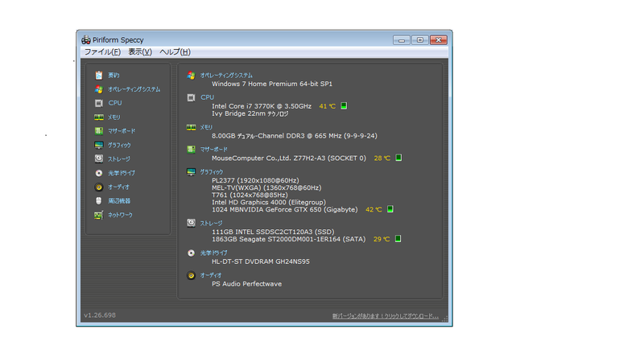Click the storage drive icon in summary pane

click(191, 223)
